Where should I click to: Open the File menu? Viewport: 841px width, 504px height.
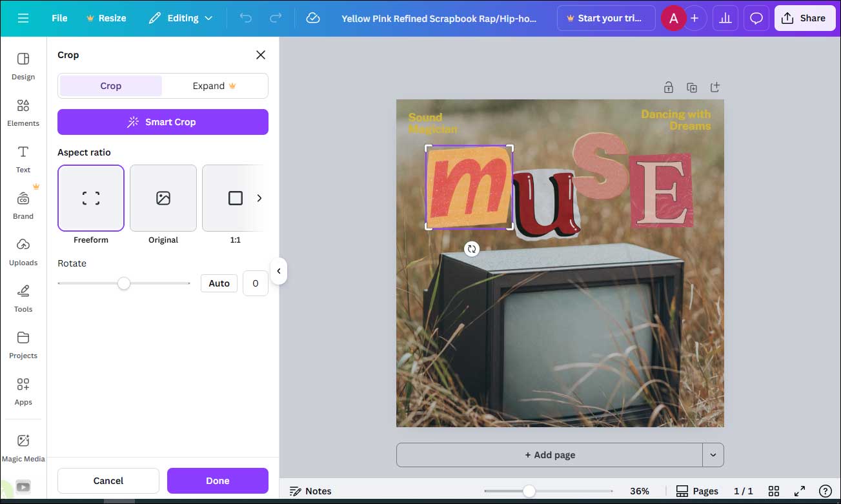point(59,17)
